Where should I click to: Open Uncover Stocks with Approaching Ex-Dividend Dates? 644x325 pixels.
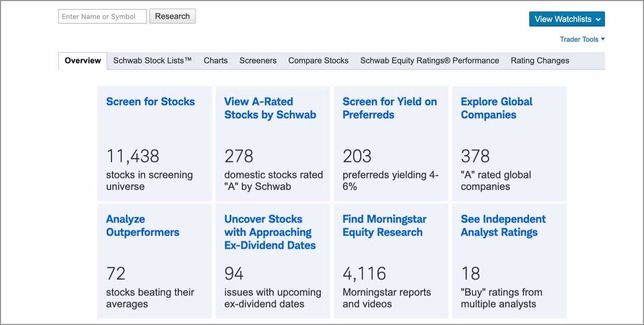270,232
